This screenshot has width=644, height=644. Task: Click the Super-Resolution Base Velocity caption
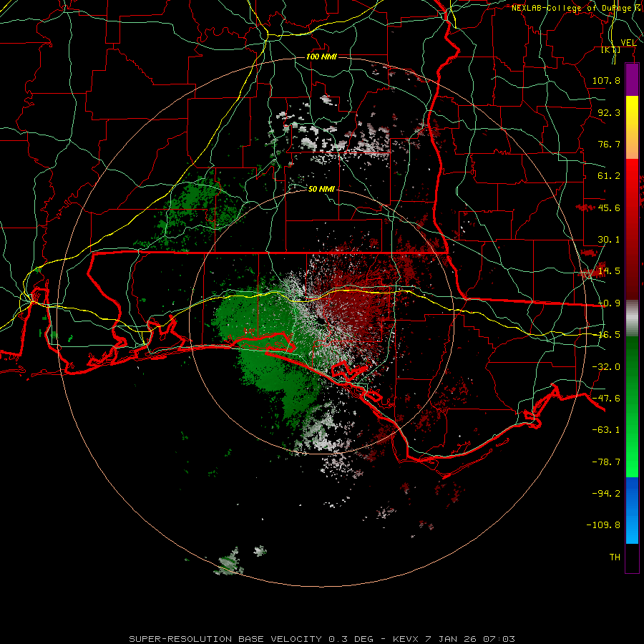[321, 639]
